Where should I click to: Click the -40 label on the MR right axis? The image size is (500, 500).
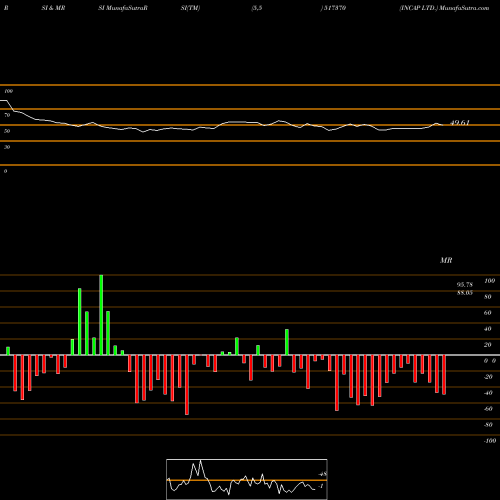(x=488, y=393)
